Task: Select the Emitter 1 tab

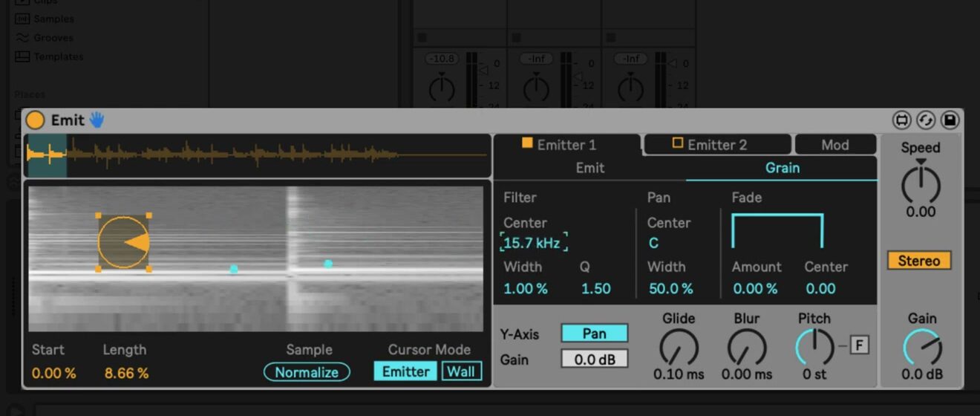Action: click(x=567, y=145)
